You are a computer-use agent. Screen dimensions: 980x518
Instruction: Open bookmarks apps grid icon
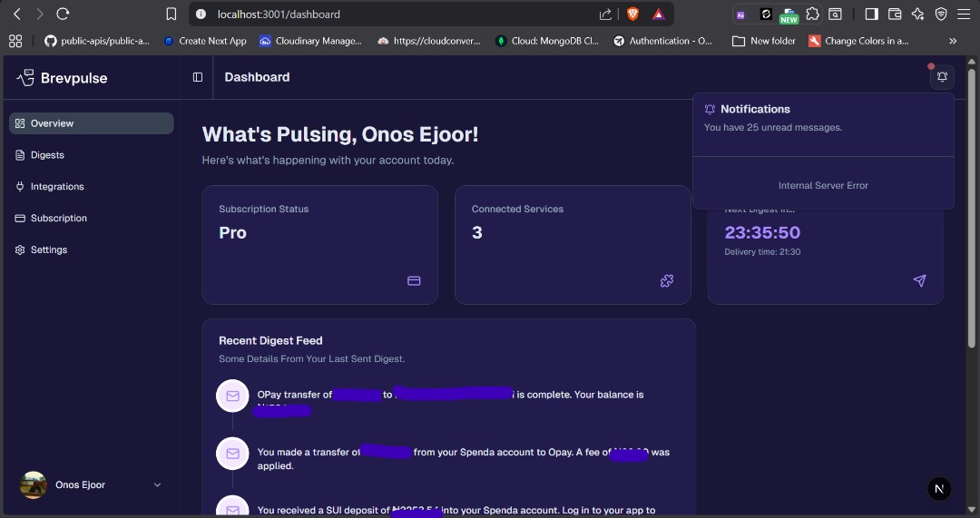[15, 41]
